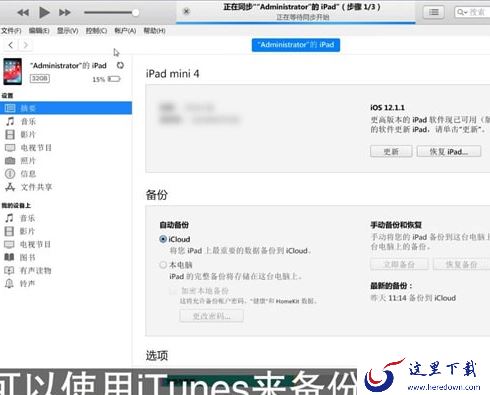Image resolution: width=490 pixels, height=395 pixels.
Task: Select the iCloud backup radio button
Action: 163,239
